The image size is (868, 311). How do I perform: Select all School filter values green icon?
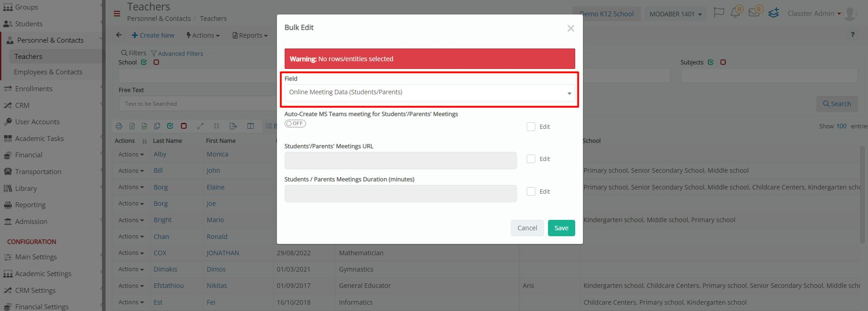click(144, 62)
